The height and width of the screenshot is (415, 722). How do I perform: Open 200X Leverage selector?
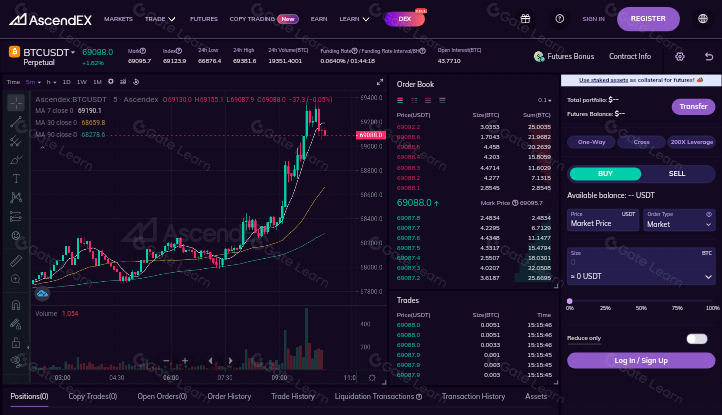click(x=692, y=142)
